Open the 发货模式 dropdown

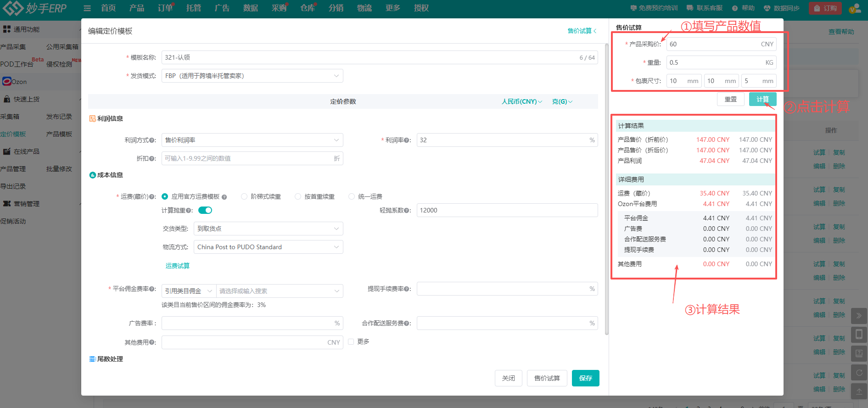(252, 76)
